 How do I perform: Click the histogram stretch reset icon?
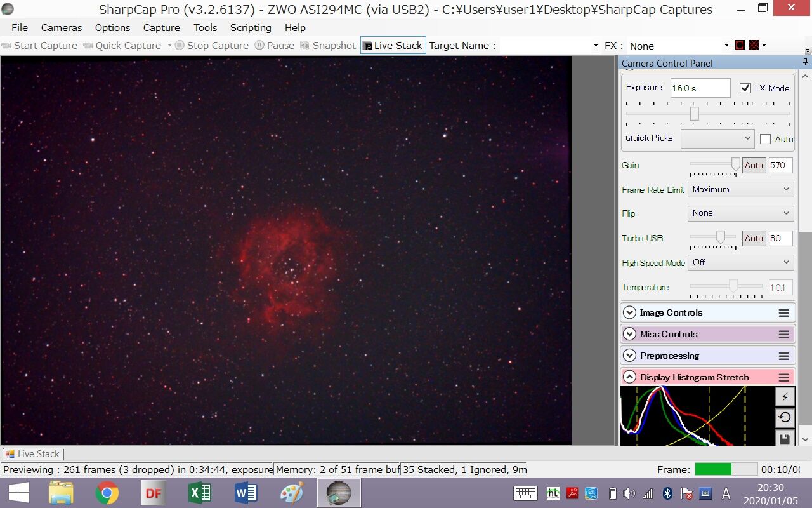tap(785, 417)
